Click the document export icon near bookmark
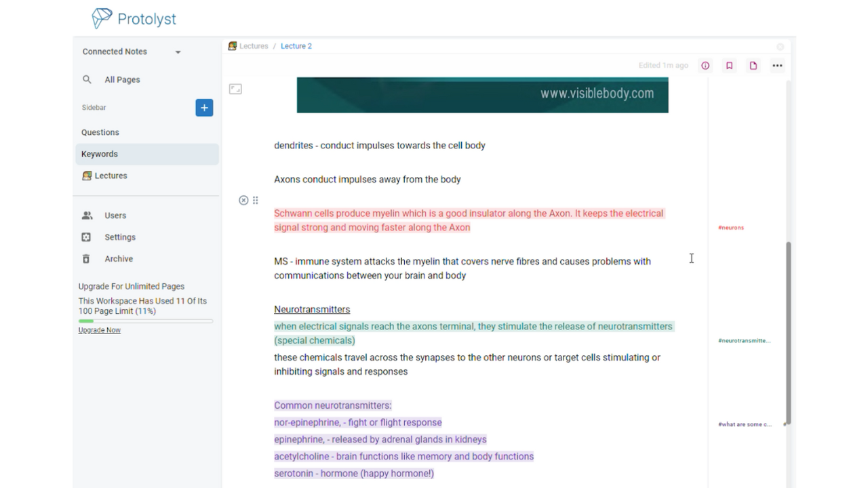This screenshot has height=488, width=868. pyautogui.click(x=753, y=65)
